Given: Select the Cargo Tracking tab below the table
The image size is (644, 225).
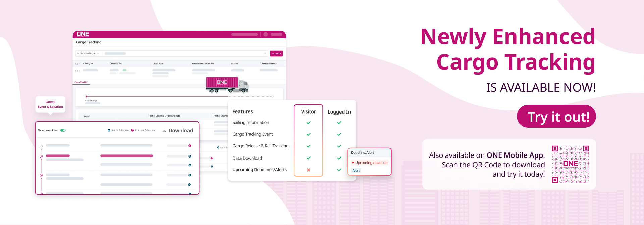Looking at the screenshot, I should tap(81, 82).
